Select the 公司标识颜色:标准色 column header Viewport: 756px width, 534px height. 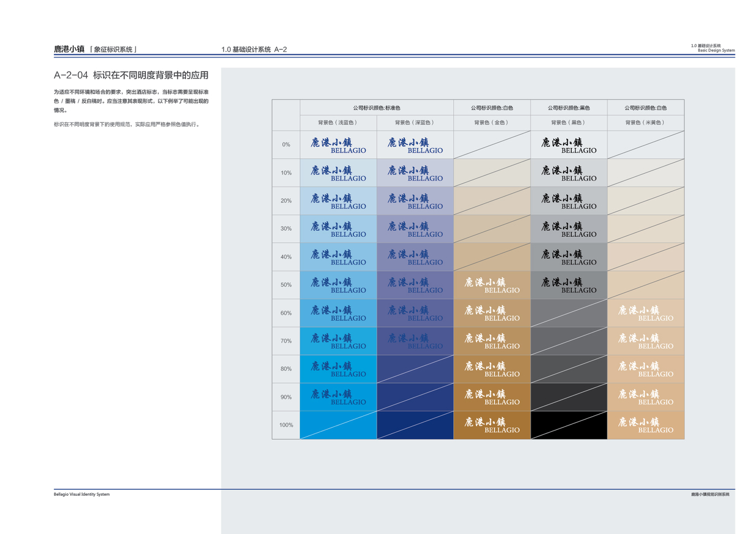(376, 108)
